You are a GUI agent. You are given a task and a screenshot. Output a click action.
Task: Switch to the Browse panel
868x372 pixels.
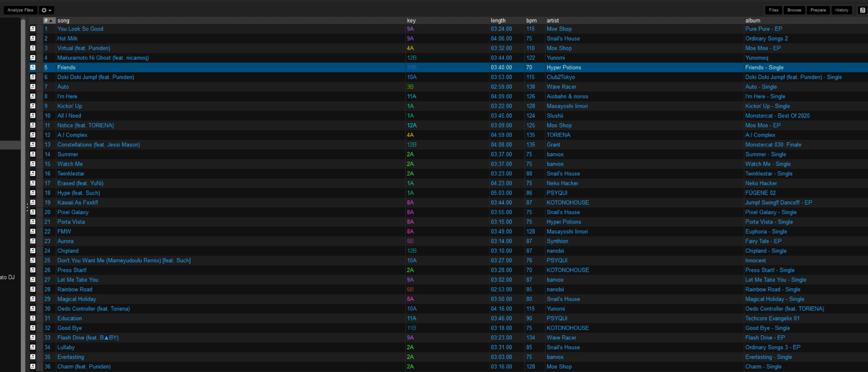click(x=794, y=10)
